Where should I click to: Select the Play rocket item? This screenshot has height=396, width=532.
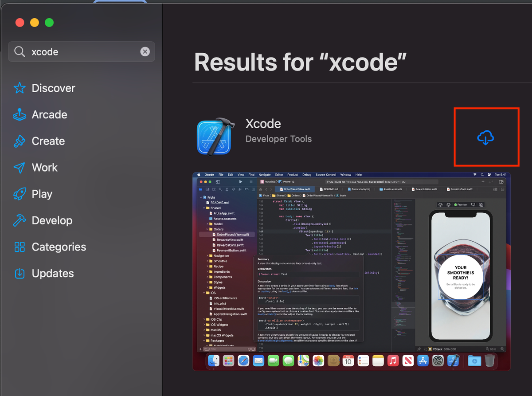tap(33, 194)
